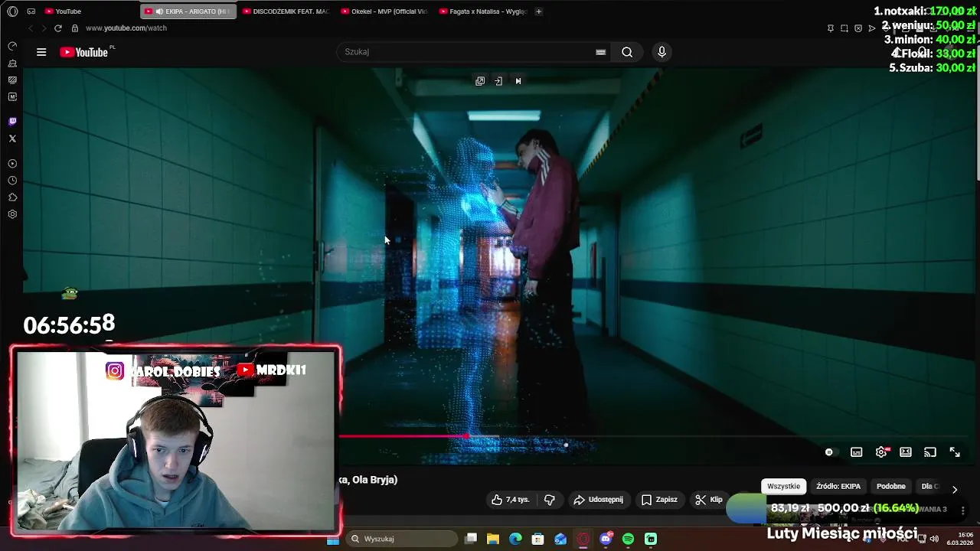Create a clip with Klip button

[x=709, y=500]
